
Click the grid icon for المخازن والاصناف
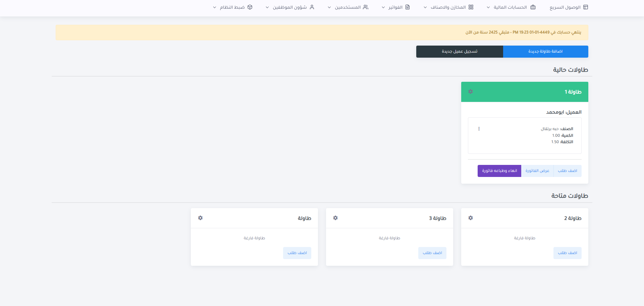click(471, 7)
